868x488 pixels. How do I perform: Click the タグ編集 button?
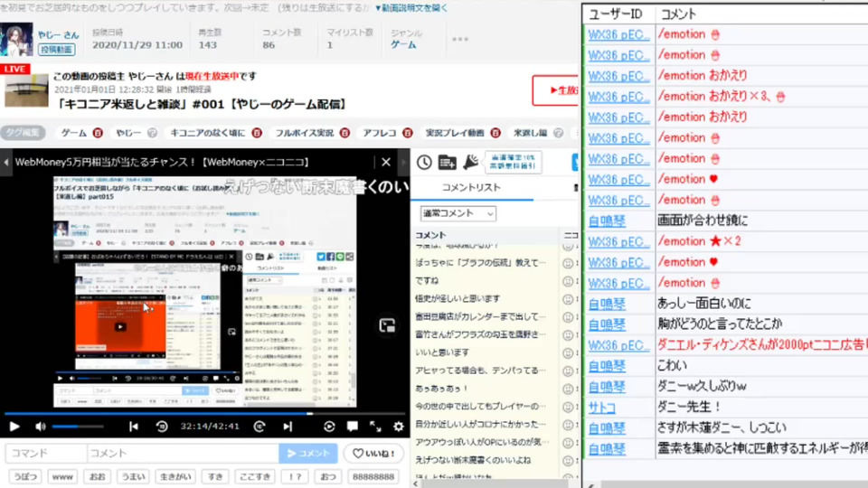[23, 133]
